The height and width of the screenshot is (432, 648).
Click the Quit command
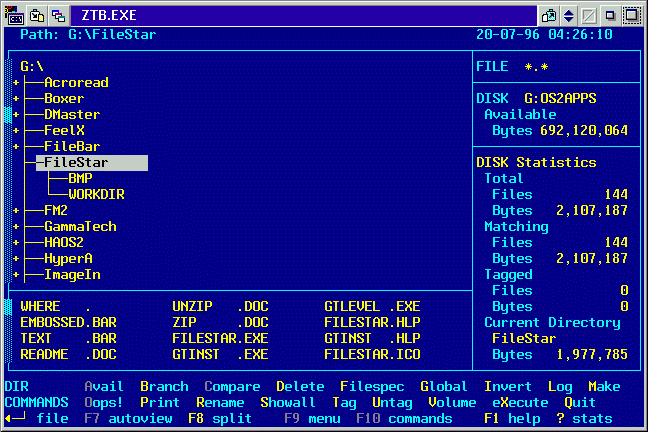(580, 403)
